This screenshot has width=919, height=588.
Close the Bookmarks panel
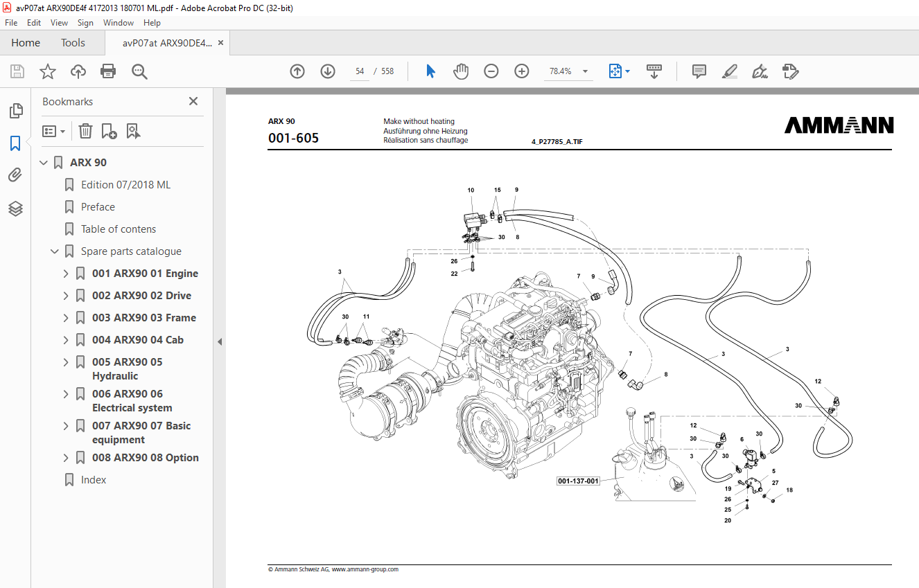tap(193, 101)
